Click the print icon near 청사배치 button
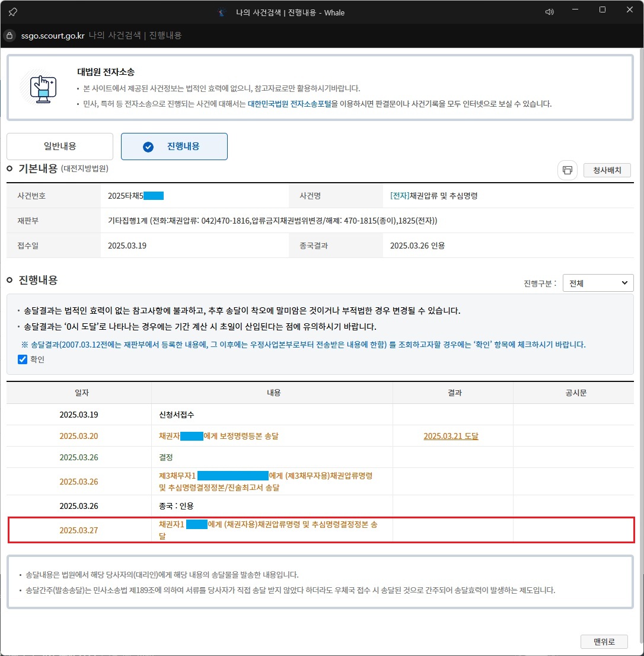 coord(567,170)
